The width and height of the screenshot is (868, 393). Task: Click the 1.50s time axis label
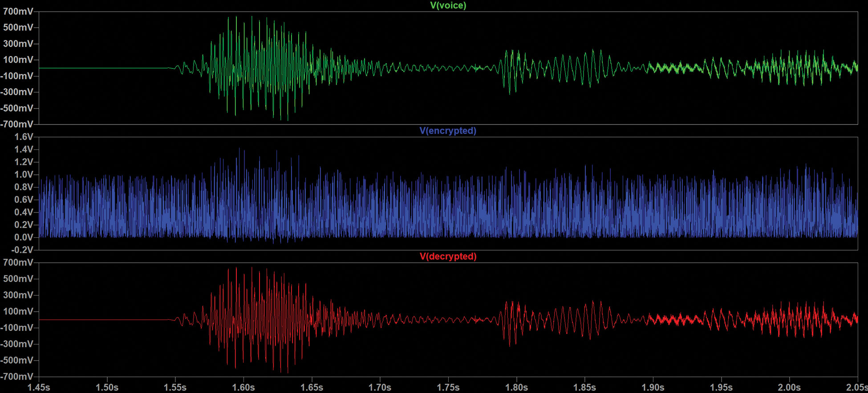[x=107, y=387]
